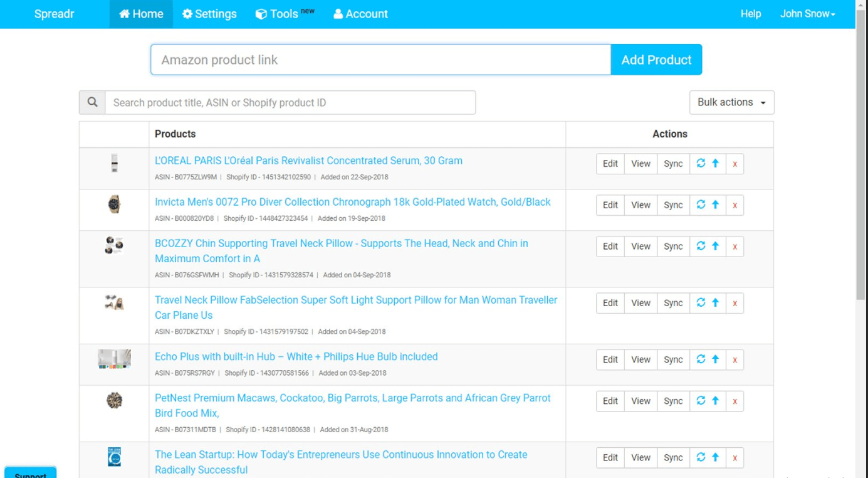Open the Echo Plus with built-in Hub link
The image size is (868, 478).
(x=296, y=356)
